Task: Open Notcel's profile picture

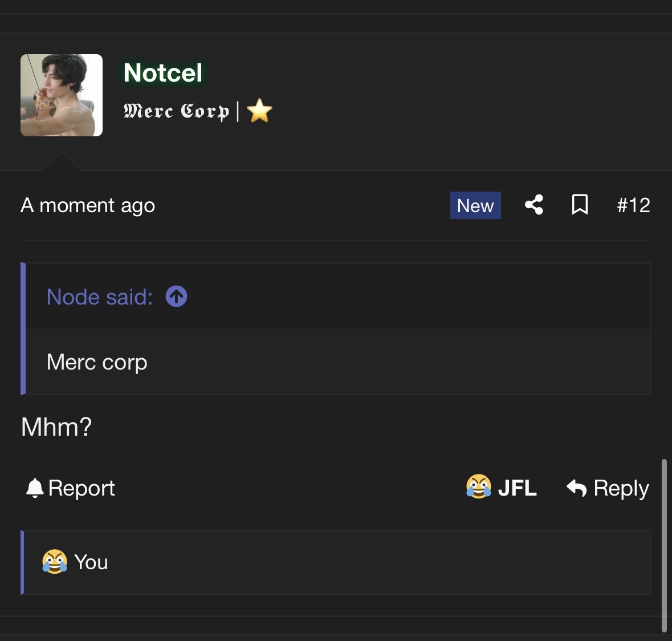Action: click(x=62, y=95)
